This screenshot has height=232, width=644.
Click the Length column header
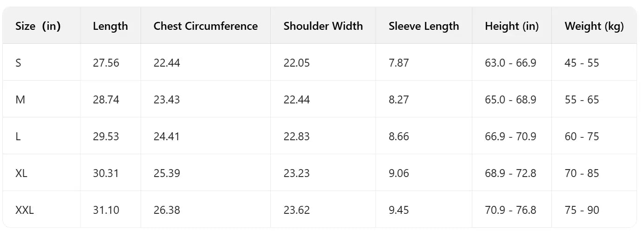click(110, 26)
